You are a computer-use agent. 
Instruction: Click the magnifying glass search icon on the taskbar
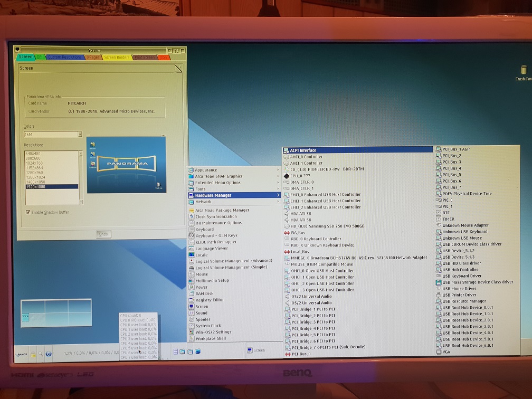(40, 354)
